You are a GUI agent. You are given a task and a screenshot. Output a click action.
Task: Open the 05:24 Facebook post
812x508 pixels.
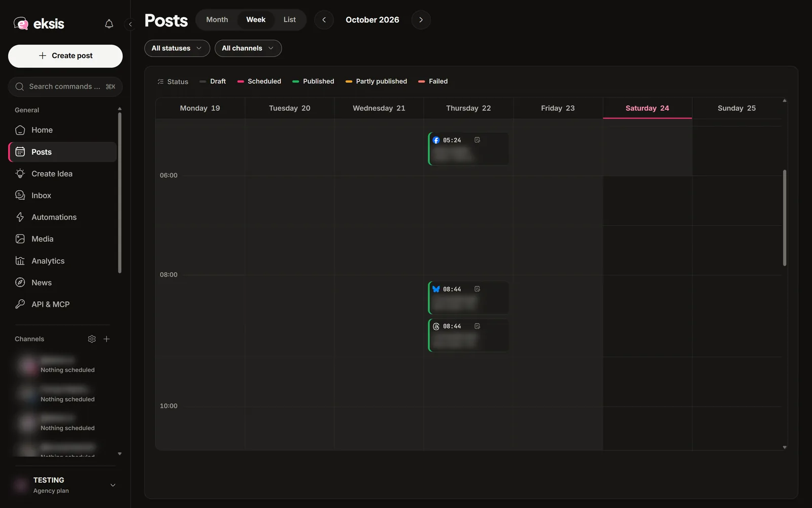point(468,149)
